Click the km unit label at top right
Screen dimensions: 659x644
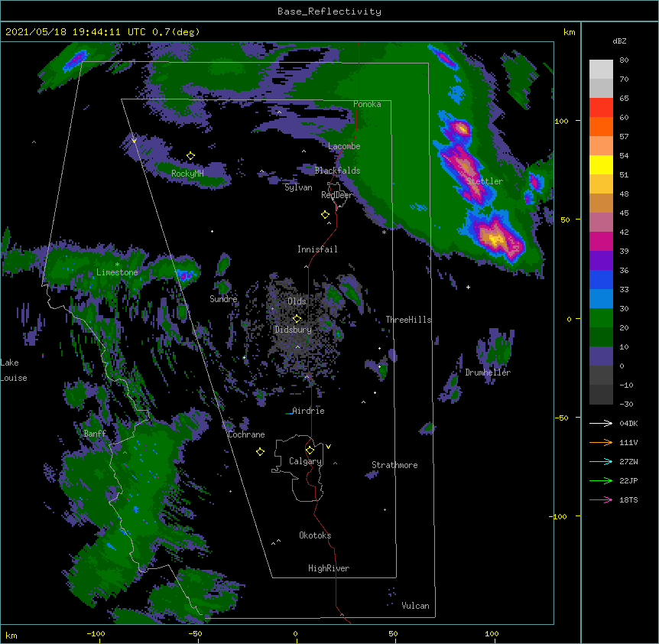(569, 32)
